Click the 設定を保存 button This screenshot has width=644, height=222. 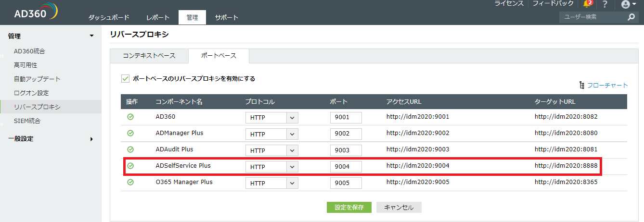pos(349,208)
